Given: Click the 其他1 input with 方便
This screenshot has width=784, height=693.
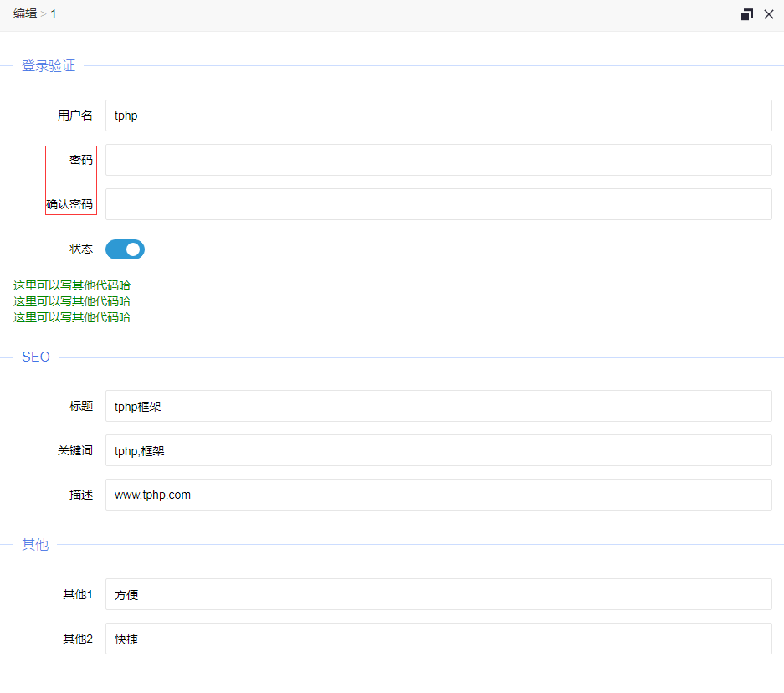Looking at the screenshot, I should [438, 594].
